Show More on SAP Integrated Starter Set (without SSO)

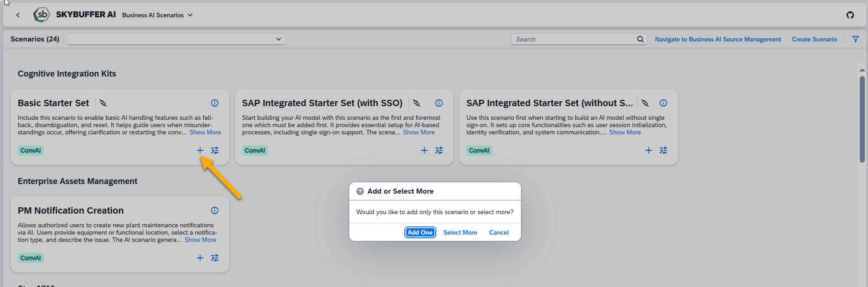625,132
